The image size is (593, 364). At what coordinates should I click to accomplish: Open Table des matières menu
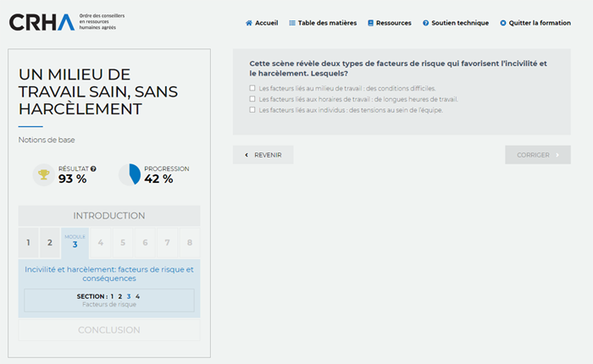click(323, 23)
